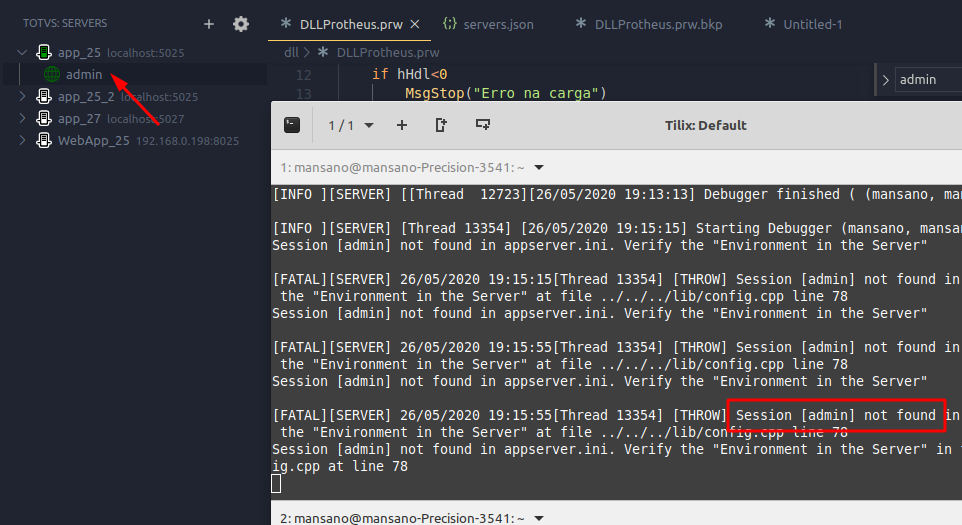The height and width of the screenshot is (525, 962).
Task: Click the Debugger finished log line
Action: click(x=617, y=194)
